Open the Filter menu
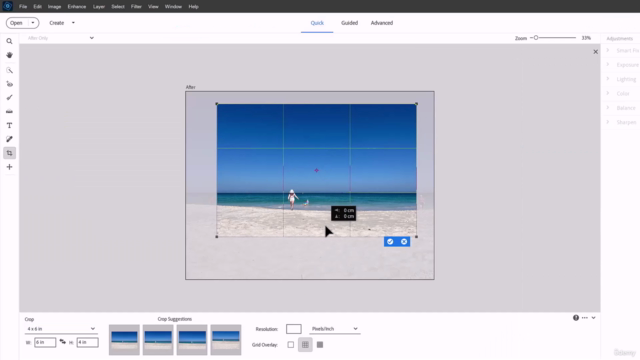This screenshot has width=640, height=360. (136, 7)
